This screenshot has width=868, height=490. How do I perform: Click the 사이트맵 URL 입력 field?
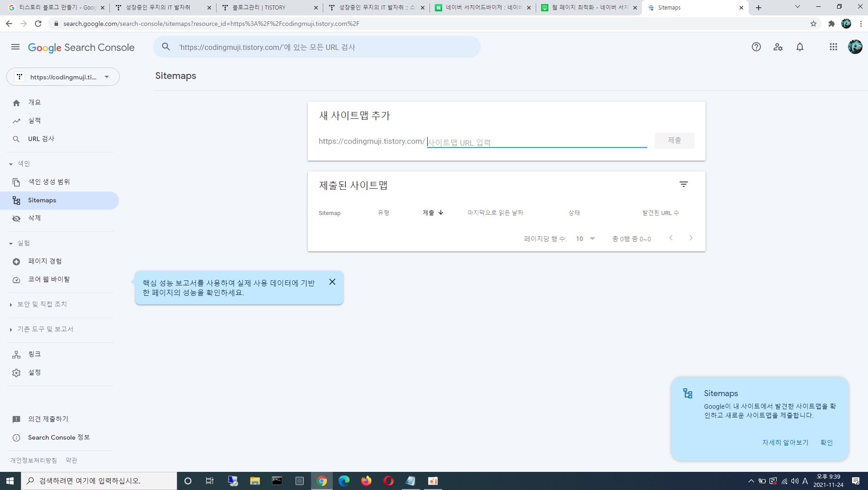[x=537, y=142]
